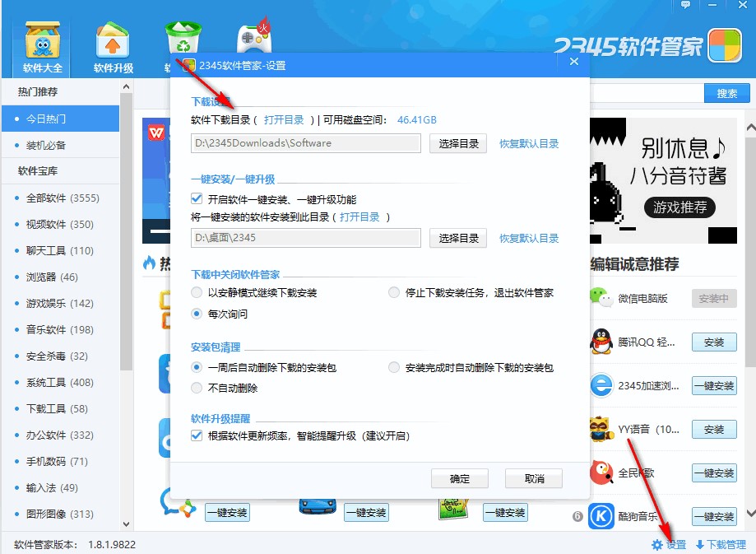Select 以安静模式继续下载安装 radio button

197,292
